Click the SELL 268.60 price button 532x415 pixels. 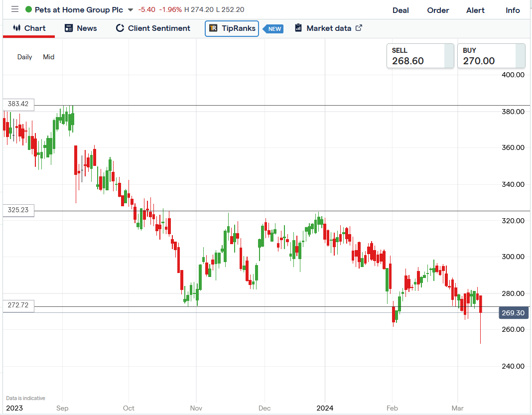tap(420, 56)
